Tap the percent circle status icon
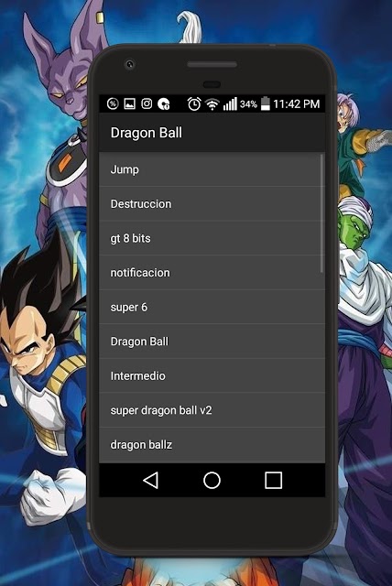392x586 pixels. tap(113, 103)
